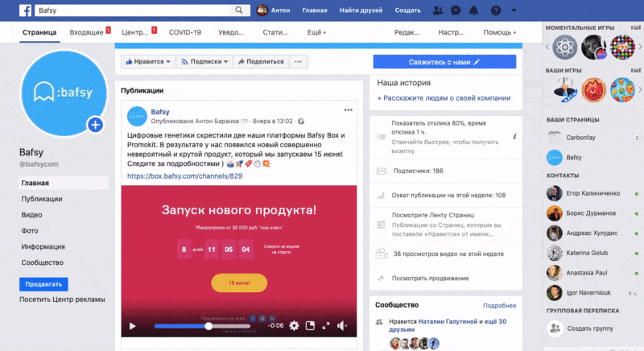644x351 pixels.
Task: Click Посетить Центр рекламы link
Action: (62, 299)
